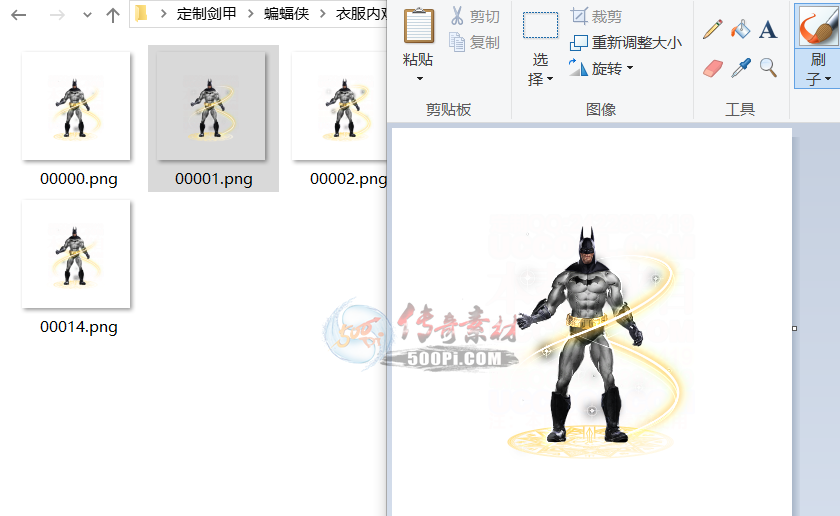Expand chevron after 定制剑甲 in path

point(250,14)
